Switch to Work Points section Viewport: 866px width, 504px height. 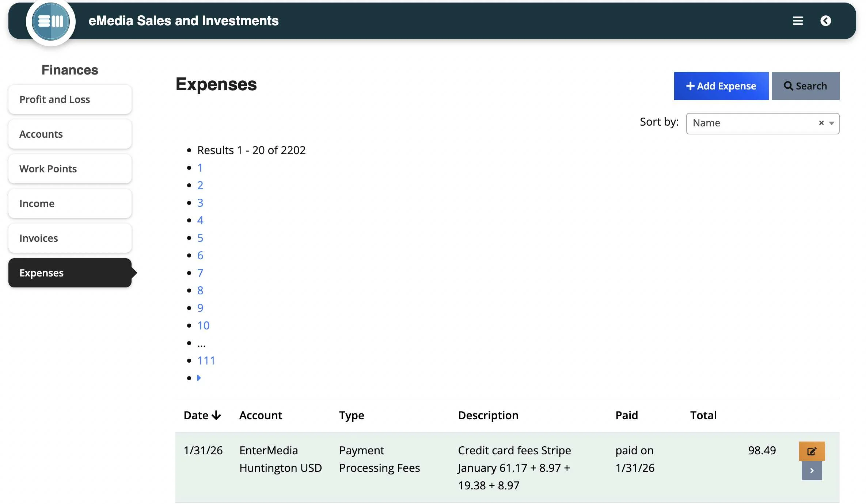coord(70,169)
